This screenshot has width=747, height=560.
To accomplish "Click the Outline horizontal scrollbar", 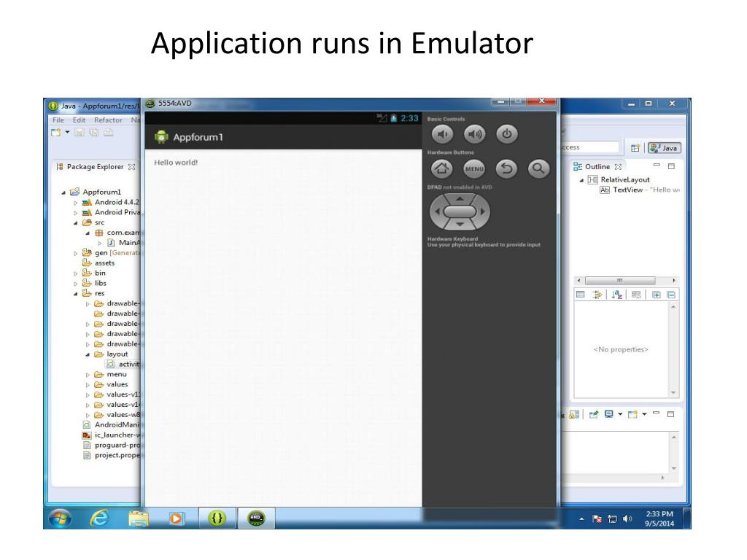I will click(626, 281).
